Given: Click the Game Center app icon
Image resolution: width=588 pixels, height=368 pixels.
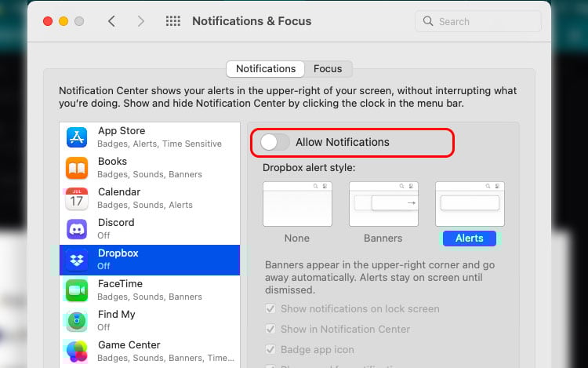Looking at the screenshot, I should (77, 351).
